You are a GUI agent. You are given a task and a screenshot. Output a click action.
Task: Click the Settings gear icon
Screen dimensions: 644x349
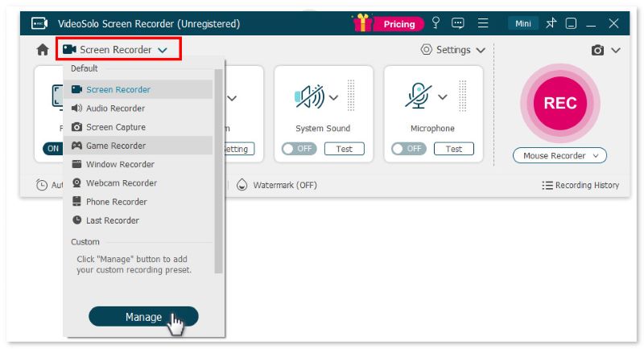pyautogui.click(x=427, y=50)
